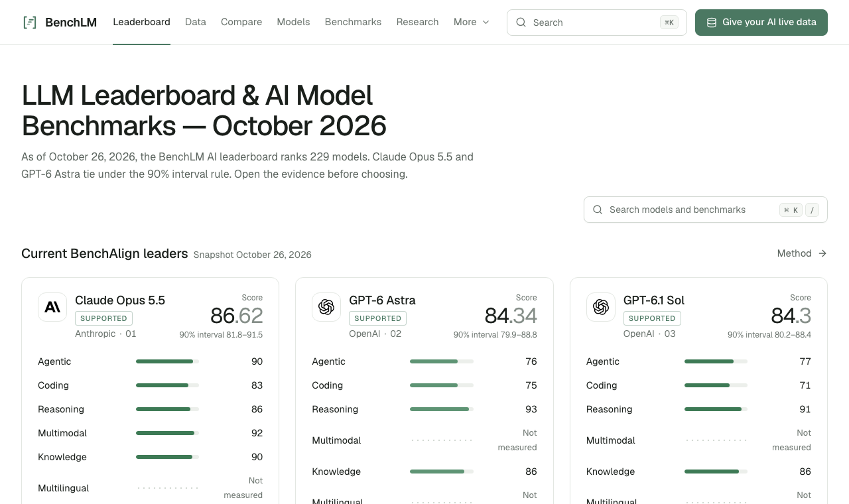849x504 pixels.
Task: Open the Benchmarks nav item
Action: coord(353,22)
